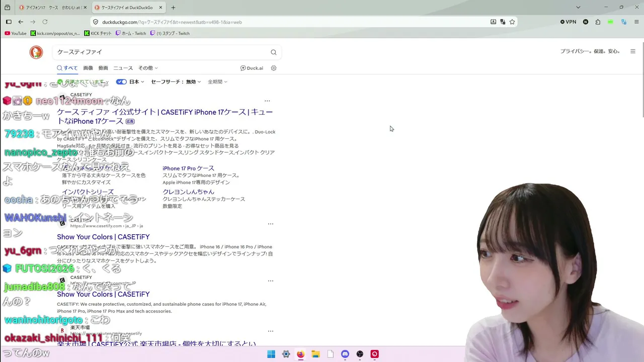Bookmark this page with the star icon

point(512,22)
